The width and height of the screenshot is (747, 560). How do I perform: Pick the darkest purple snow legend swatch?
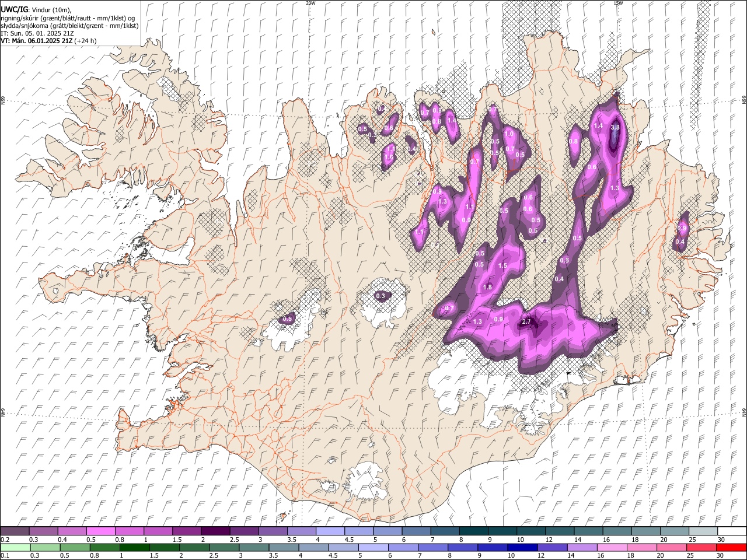[x=215, y=531]
